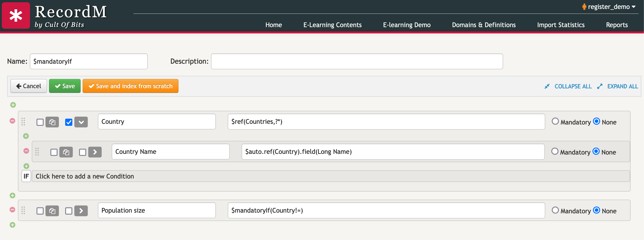Tick the second checkbox in the Country Name row
Image resolution: width=644 pixels, height=240 pixels.
(x=82, y=152)
